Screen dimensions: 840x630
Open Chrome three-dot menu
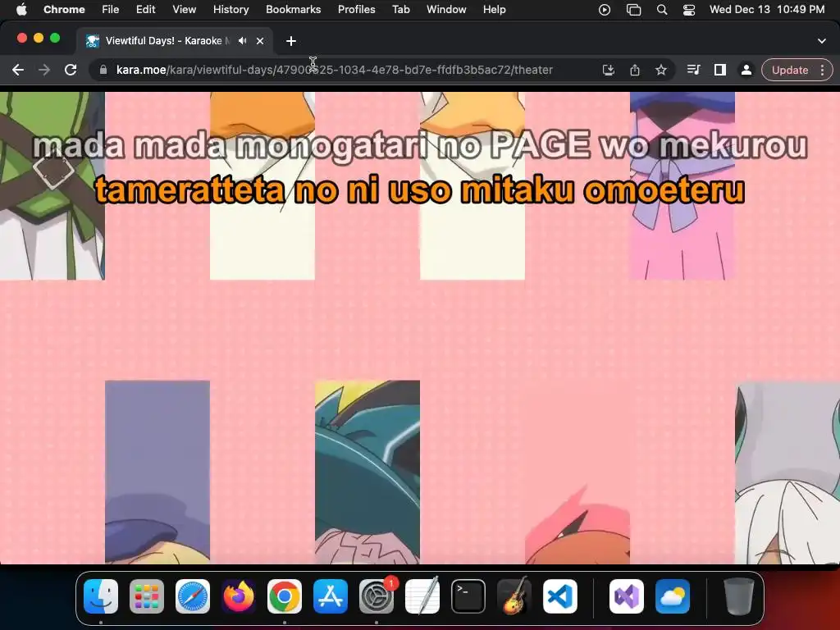[822, 70]
